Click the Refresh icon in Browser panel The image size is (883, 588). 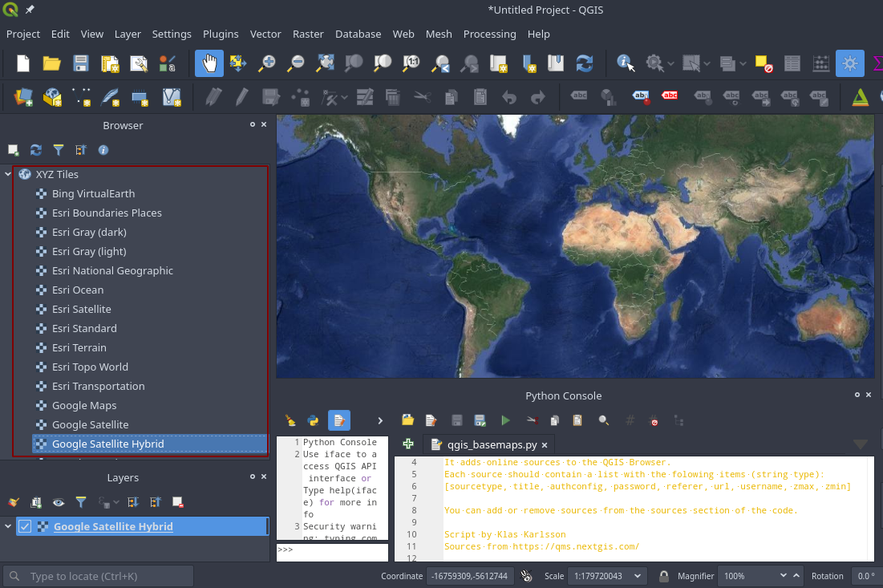35,150
